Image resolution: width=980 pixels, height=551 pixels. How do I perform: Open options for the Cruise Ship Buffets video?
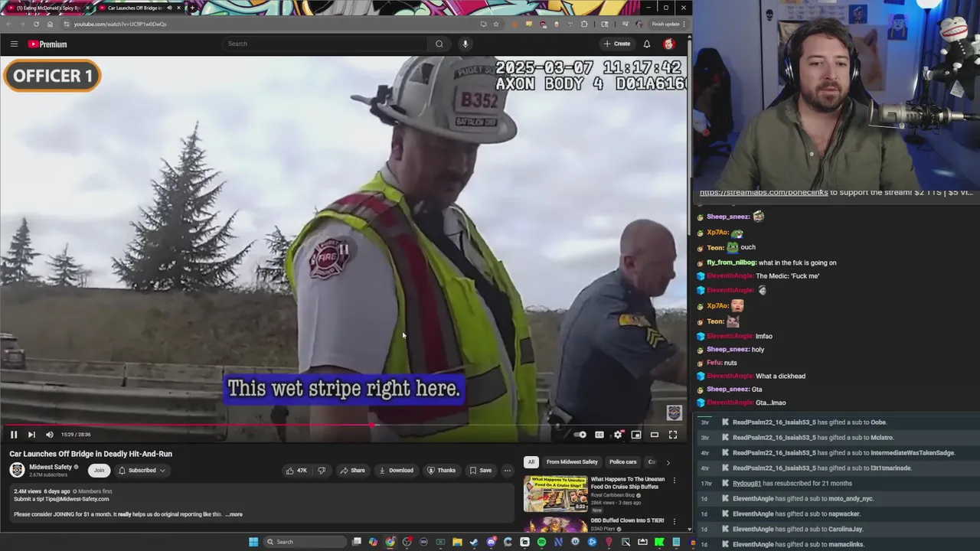point(675,481)
